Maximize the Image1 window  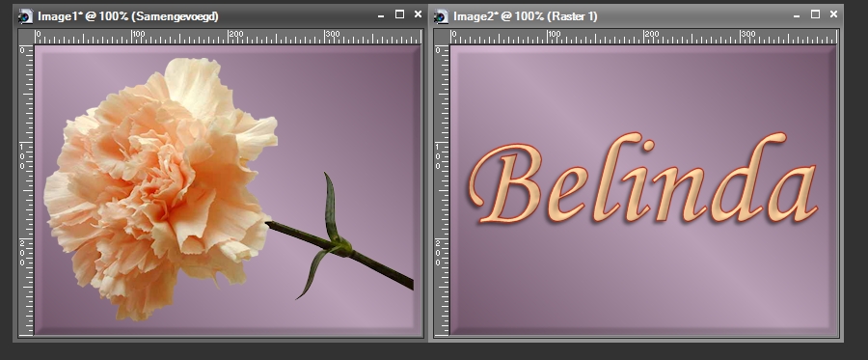point(399,14)
